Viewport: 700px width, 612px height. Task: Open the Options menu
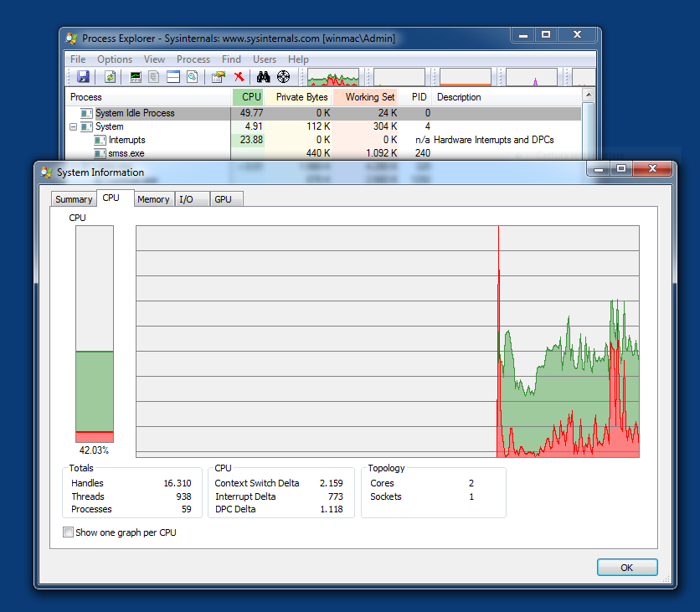click(115, 59)
